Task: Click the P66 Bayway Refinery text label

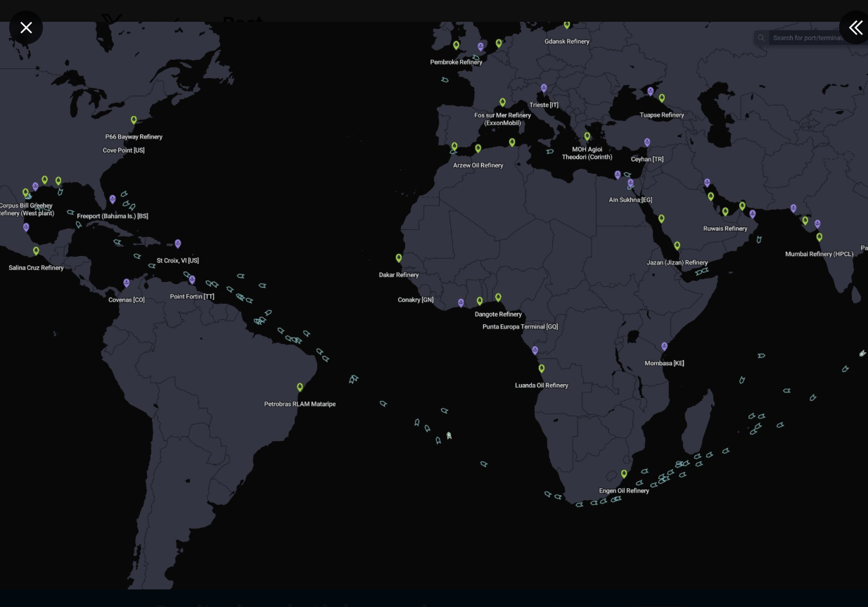Action: (134, 137)
